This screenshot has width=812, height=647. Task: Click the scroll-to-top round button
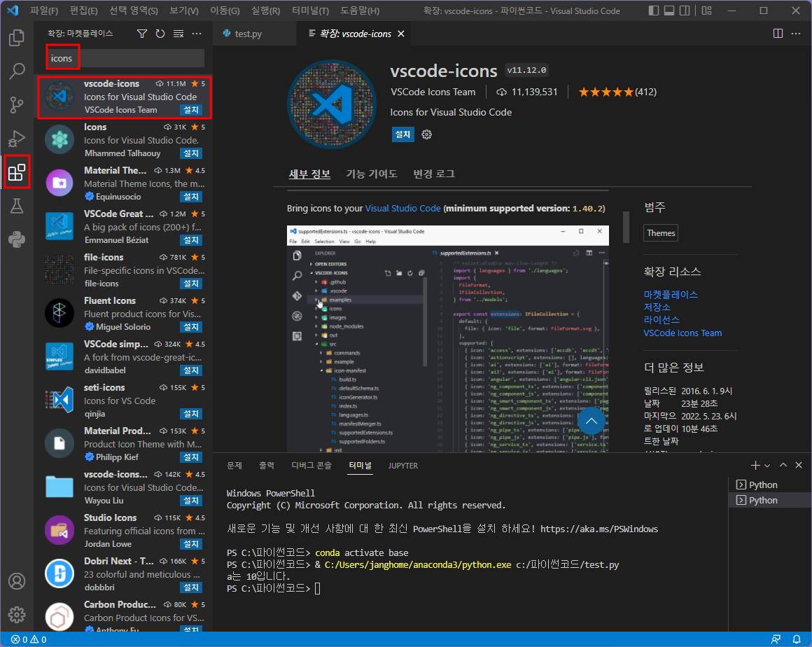[x=591, y=421]
